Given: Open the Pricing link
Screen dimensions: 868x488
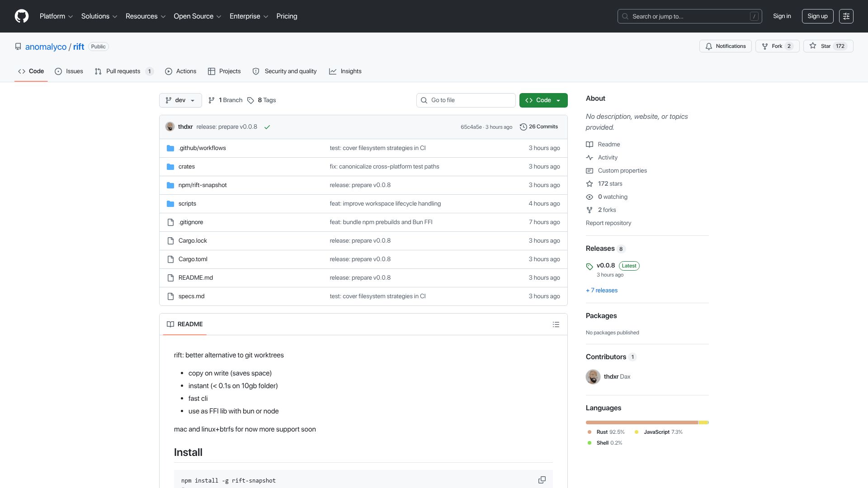Looking at the screenshot, I should pyautogui.click(x=287, y=16).
